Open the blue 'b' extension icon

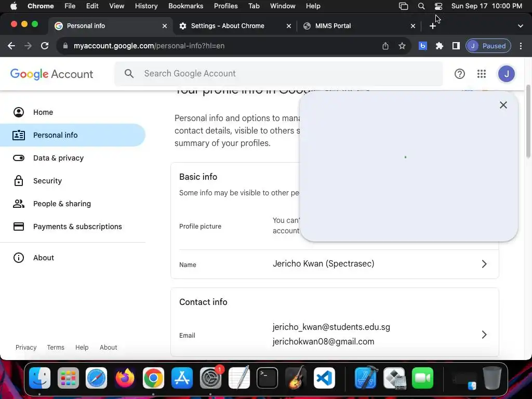(x=423, y=46)
